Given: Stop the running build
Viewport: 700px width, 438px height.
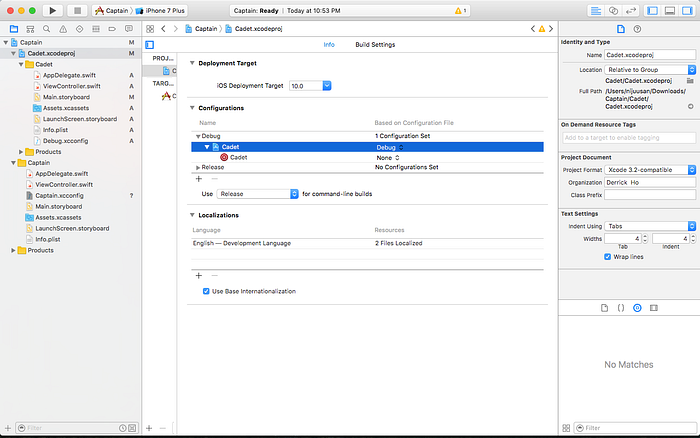Looking at the screenshot, I should coord(77,10).
